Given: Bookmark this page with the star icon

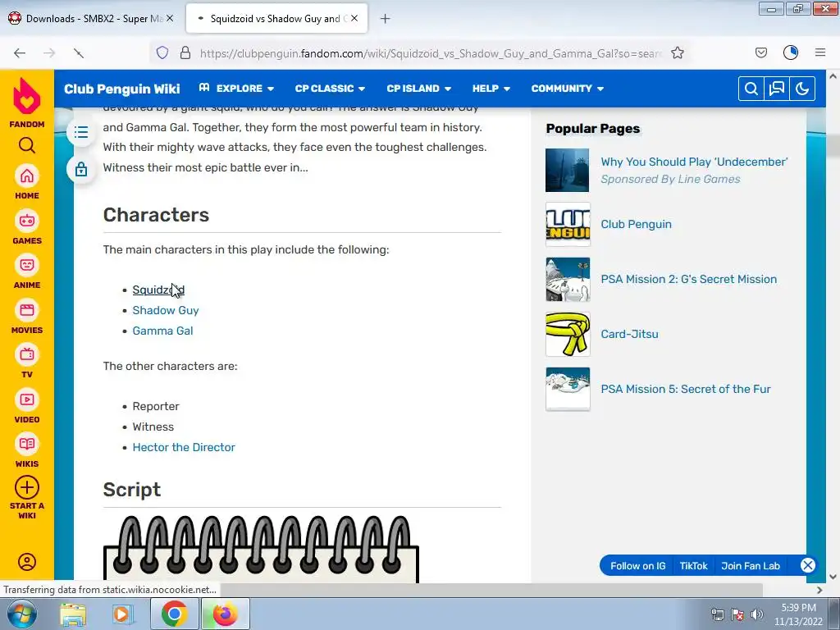Looking at the screenshot, I should pos(677,52).
